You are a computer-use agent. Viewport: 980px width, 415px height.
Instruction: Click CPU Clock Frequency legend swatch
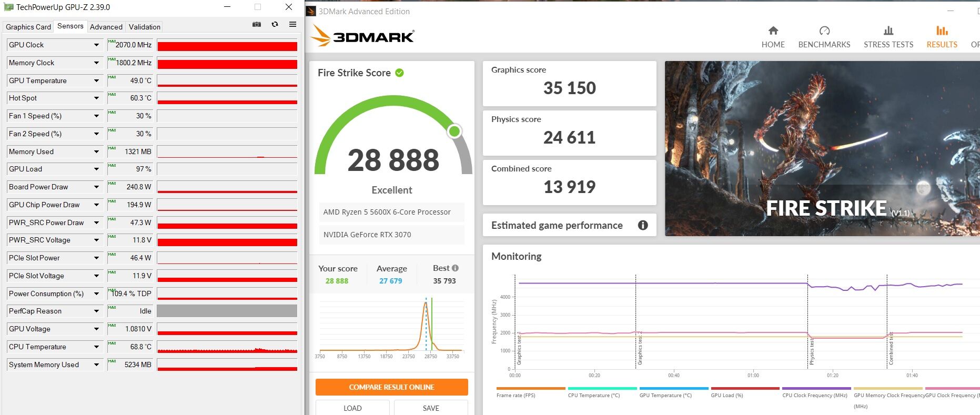pos(816,389)
